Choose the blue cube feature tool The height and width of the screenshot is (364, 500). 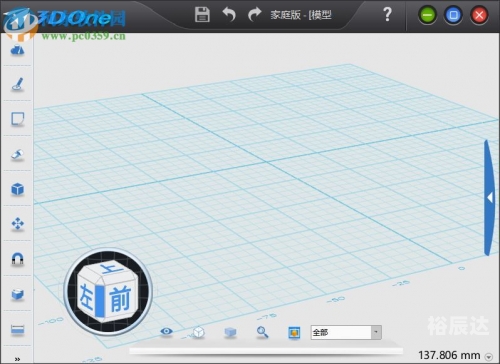(x=17, y=189)
